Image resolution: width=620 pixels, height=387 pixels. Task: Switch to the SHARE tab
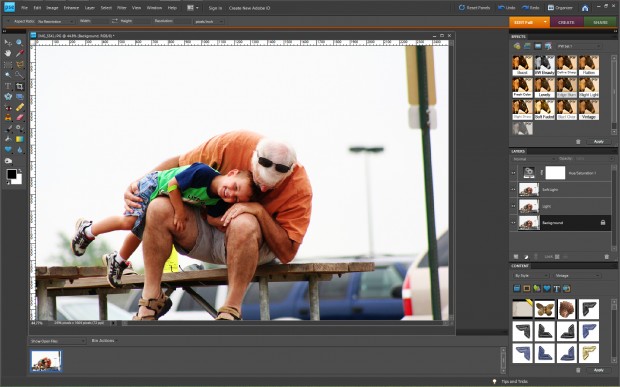coord(600,22)
